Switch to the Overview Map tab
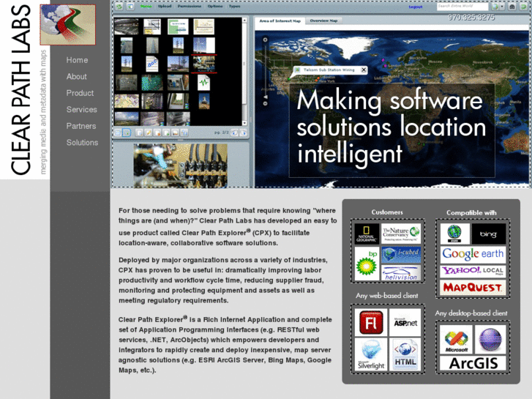Viewport: 532px width, 399px height. pyautogui.click(x=323, y=21)
